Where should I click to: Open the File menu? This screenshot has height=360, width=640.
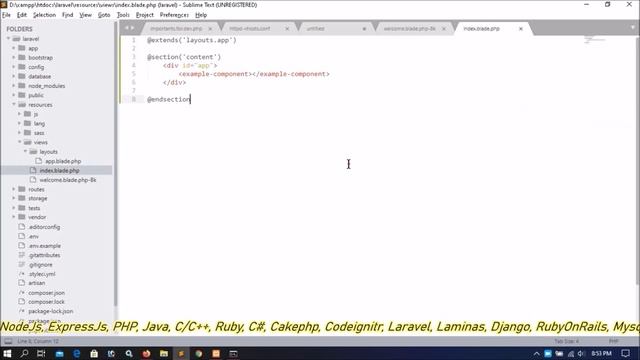6,15
